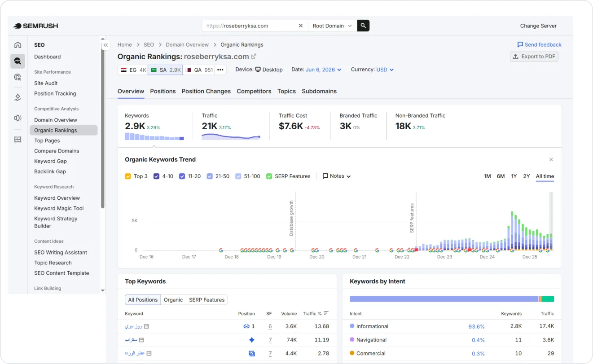Open the megaphone advertising rail icon
This screenshot has width=593, height=364.
[x=18, y=118]
